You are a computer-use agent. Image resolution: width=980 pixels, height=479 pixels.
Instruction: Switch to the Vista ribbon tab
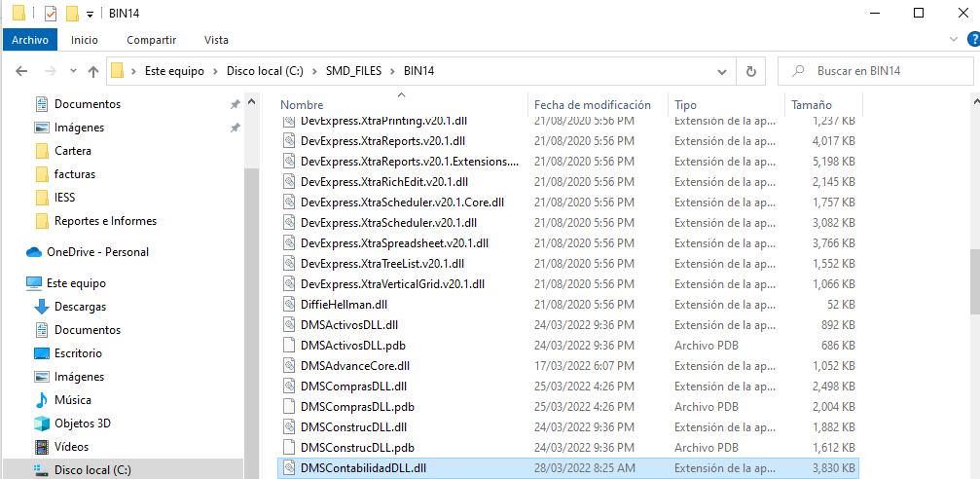[x=216, y=40]
